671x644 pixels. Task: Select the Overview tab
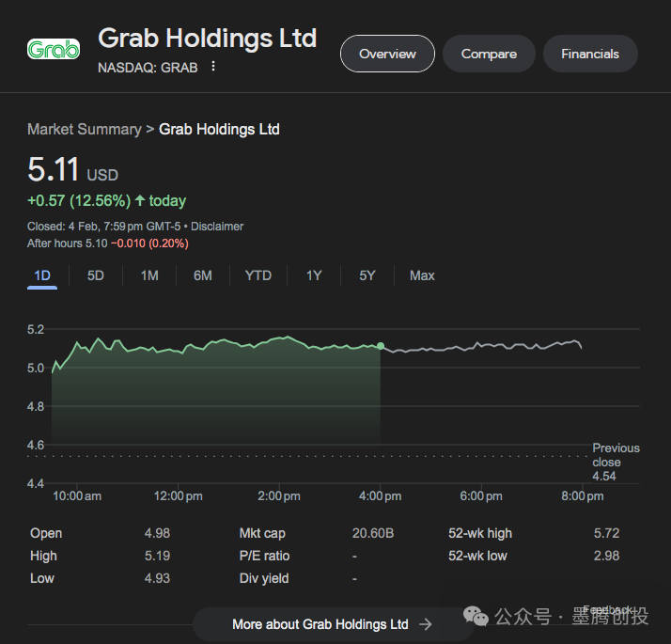[x=387, y=54]
